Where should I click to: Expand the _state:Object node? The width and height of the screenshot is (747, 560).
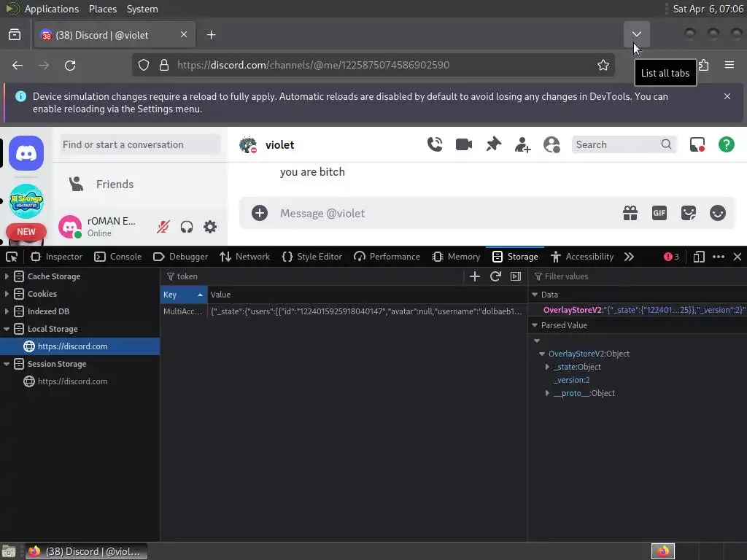tap(547, 367)
